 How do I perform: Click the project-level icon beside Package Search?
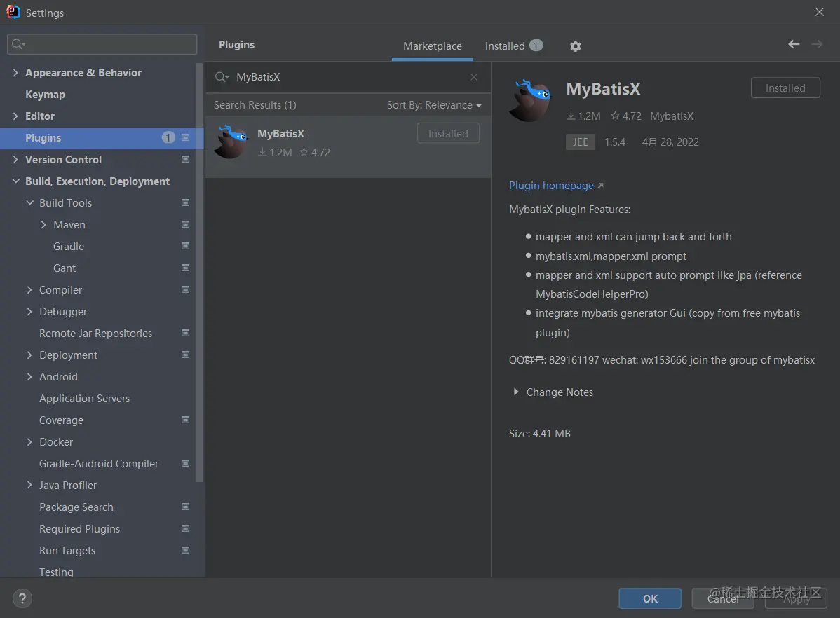click(x=185, y=507)
